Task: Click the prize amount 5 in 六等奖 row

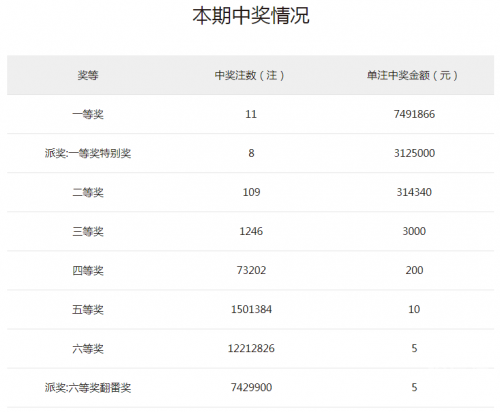Action: point(414,349)
